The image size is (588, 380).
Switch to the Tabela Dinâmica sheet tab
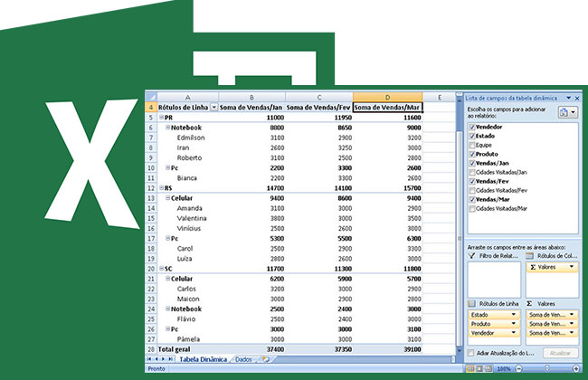(203, 359)
